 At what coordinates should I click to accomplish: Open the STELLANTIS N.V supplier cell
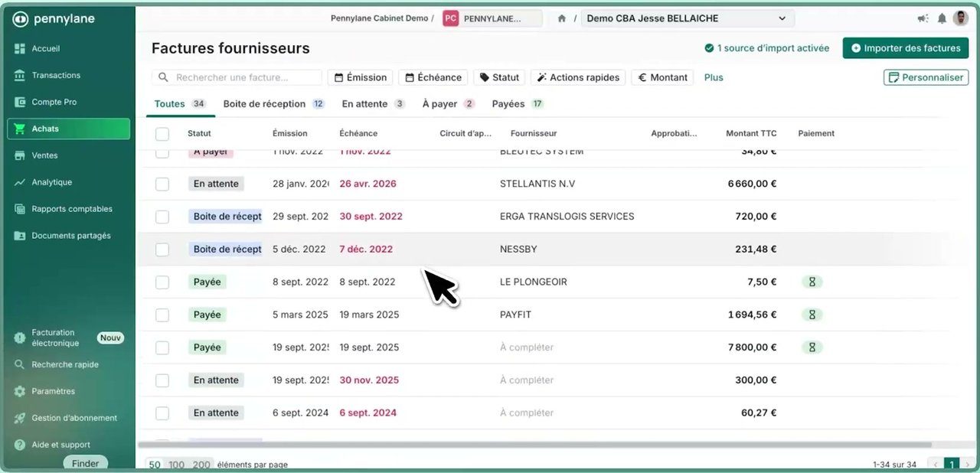click(537, 184)
